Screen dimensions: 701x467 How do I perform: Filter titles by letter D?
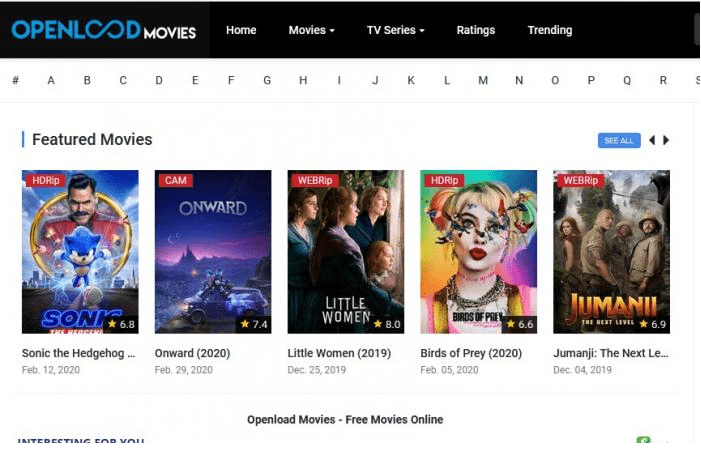(x=159, y=80)
